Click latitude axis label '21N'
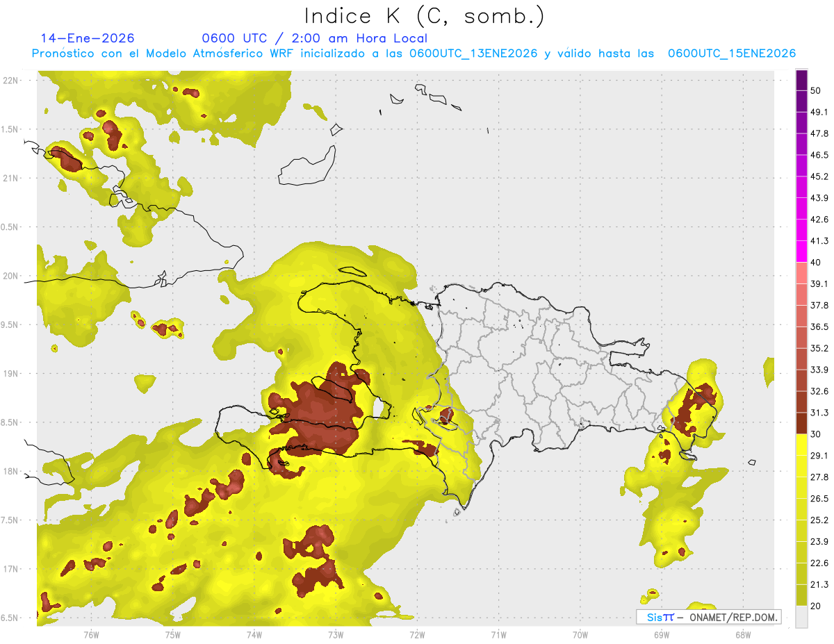This screenshot has height=644, width=834. pyautogui.click(x=10, y=178)
